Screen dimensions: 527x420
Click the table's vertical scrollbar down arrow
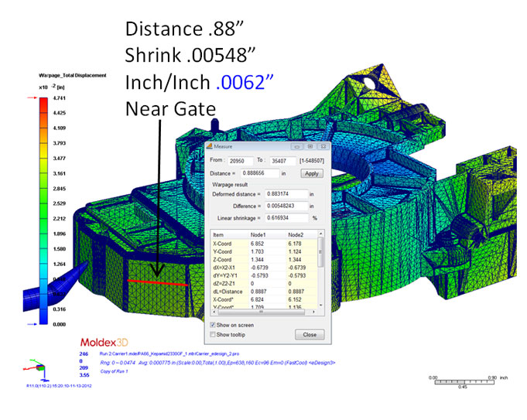coord(321,306)
